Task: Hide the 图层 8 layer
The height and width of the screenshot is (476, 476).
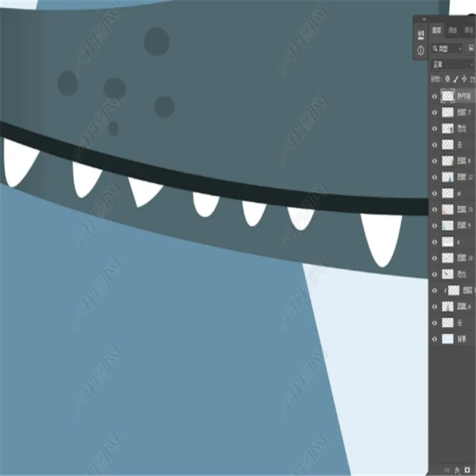Action: point(434,161)
